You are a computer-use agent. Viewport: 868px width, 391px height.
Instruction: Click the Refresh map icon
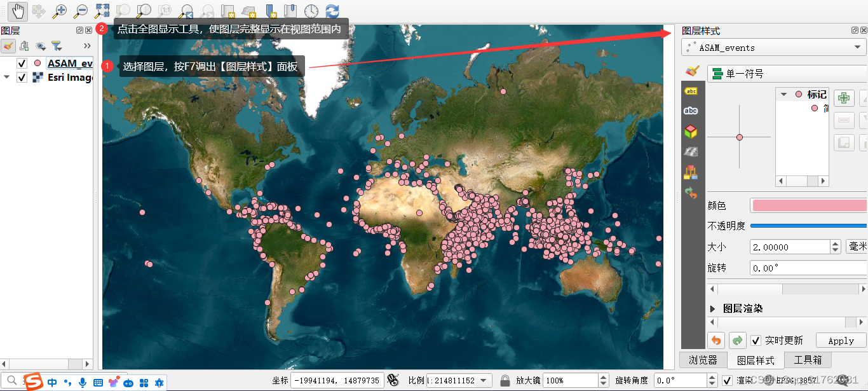click(x=332, y=11)
